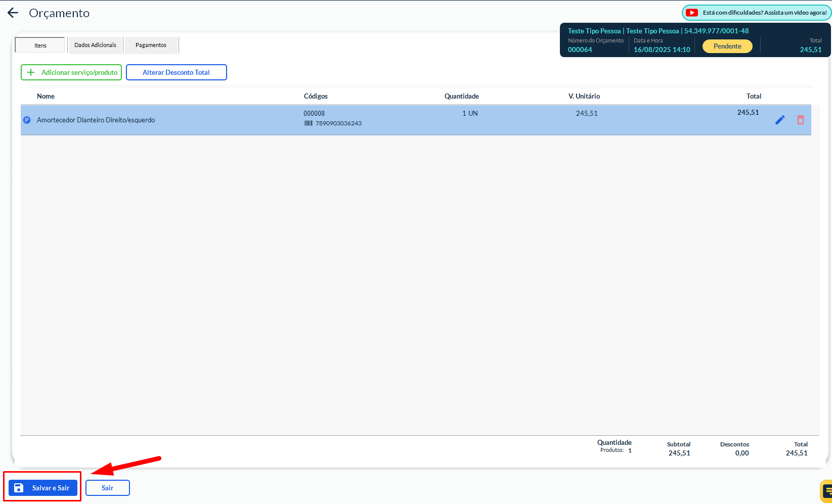Switch to the Itens tab
Viewport: 832px width, 504px height.
(x=40, y=45)
